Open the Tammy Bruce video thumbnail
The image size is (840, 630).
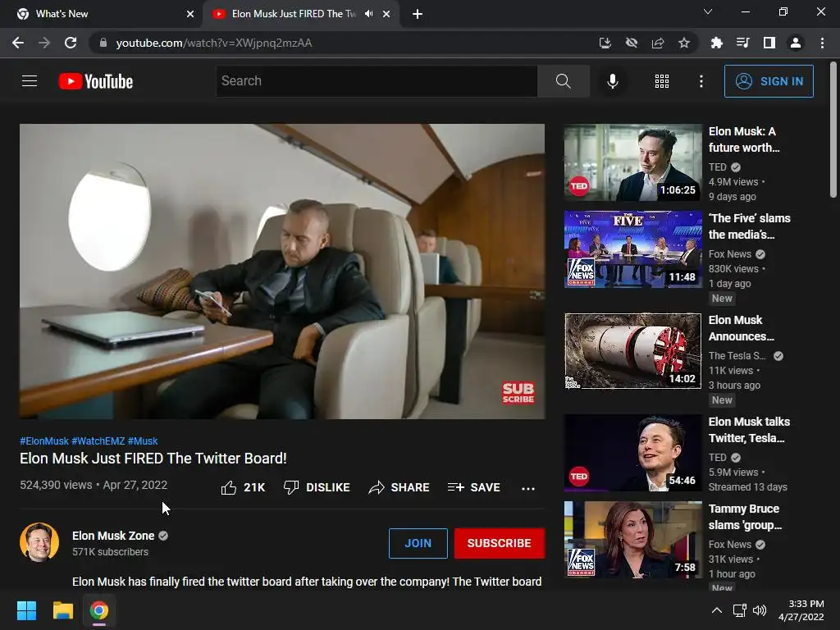(x=632, y=540)
